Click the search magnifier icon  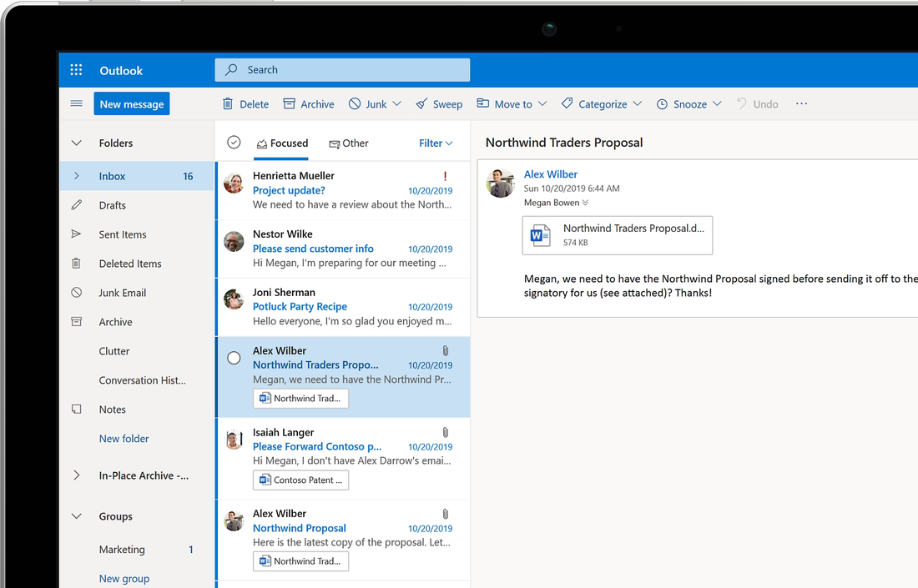click(x=232, y=69)
